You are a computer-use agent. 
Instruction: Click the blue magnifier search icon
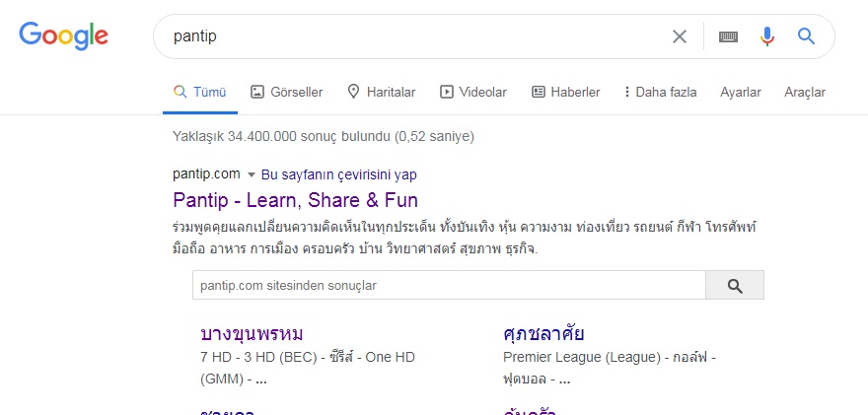pyautogui.click(x=806, y=36)
